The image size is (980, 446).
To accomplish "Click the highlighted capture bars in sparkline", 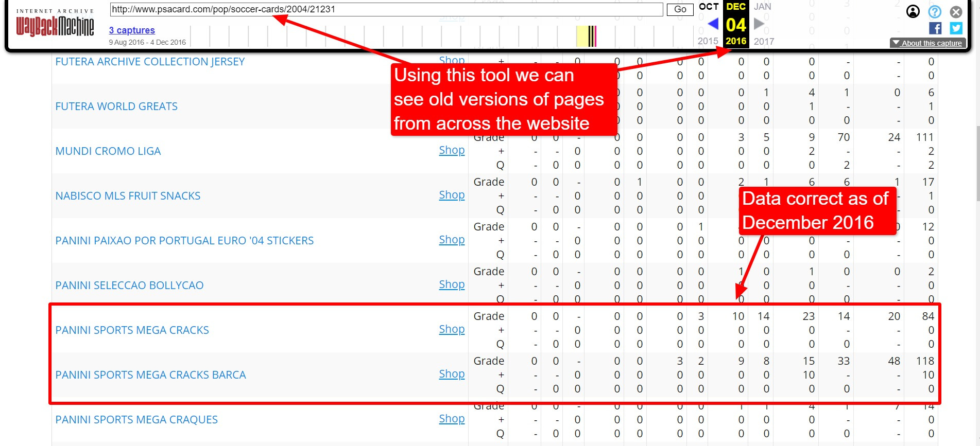I will point(587,36).
